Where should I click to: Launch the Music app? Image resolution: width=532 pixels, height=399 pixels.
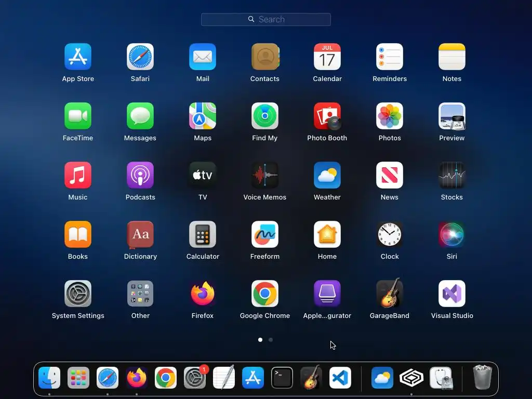pos(78,175)
